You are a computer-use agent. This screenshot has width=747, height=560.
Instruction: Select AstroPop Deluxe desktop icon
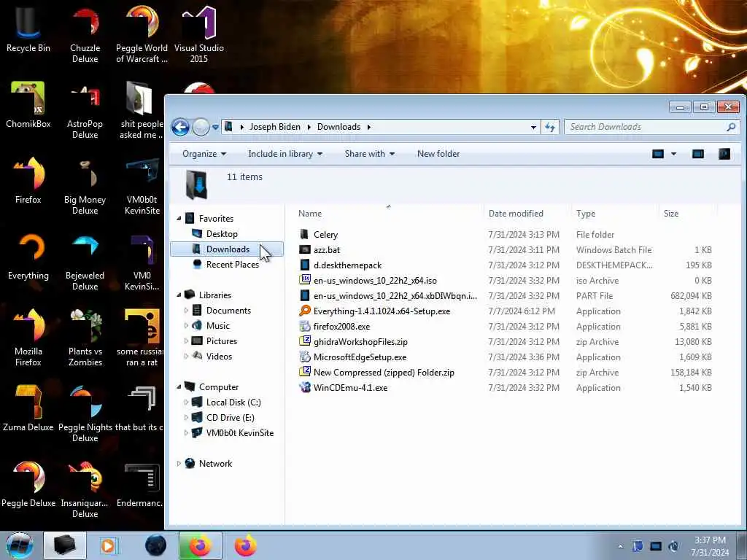coord(85,111)
